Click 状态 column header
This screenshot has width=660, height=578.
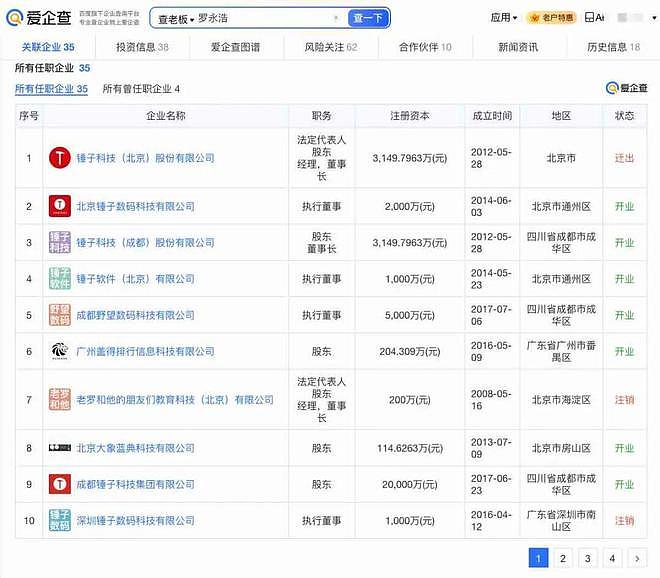[x=625, y=116]
